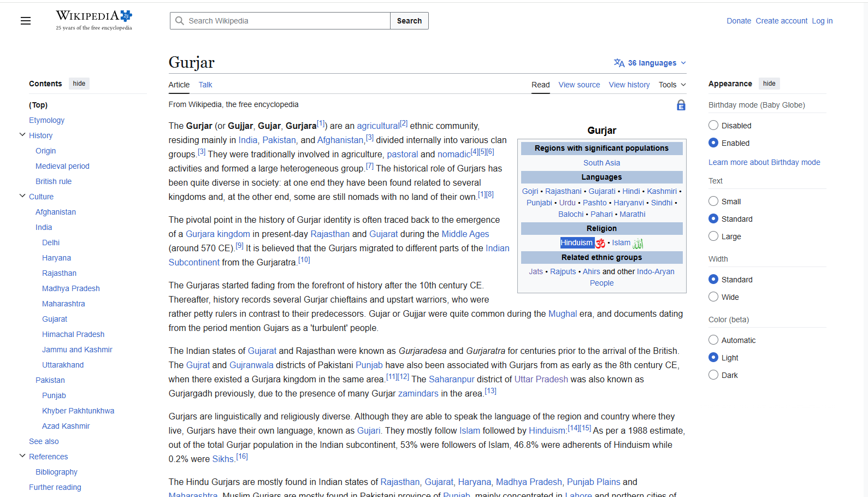The image size is (868, 497).
Task: Open the South Asia infobox link
Action: tap(601, 163)
